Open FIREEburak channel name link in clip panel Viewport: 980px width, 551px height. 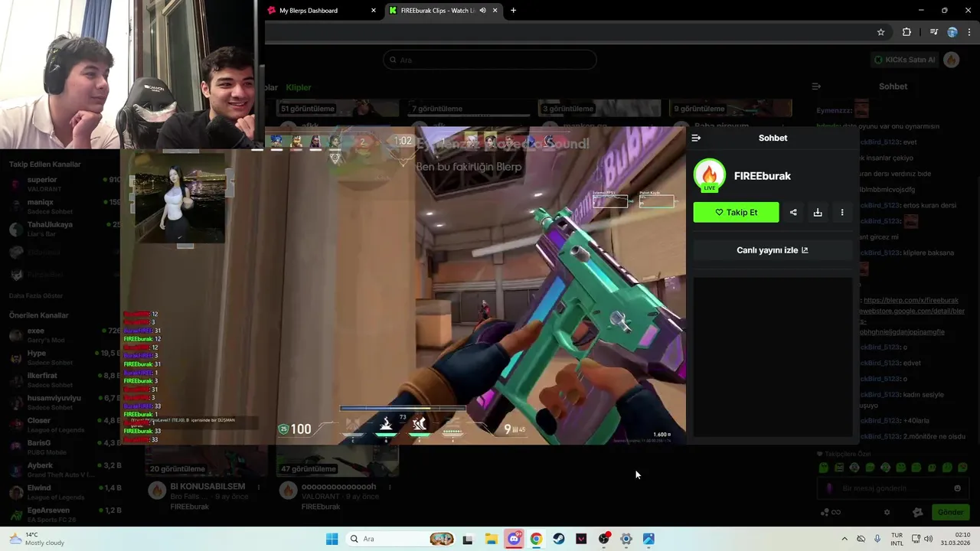[763, 176]
